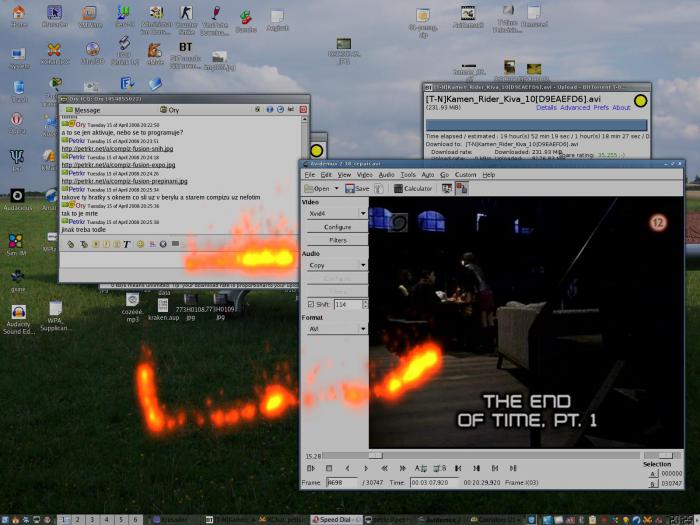Open the Audacity Sound Editor desktop icon

(18, 319)
